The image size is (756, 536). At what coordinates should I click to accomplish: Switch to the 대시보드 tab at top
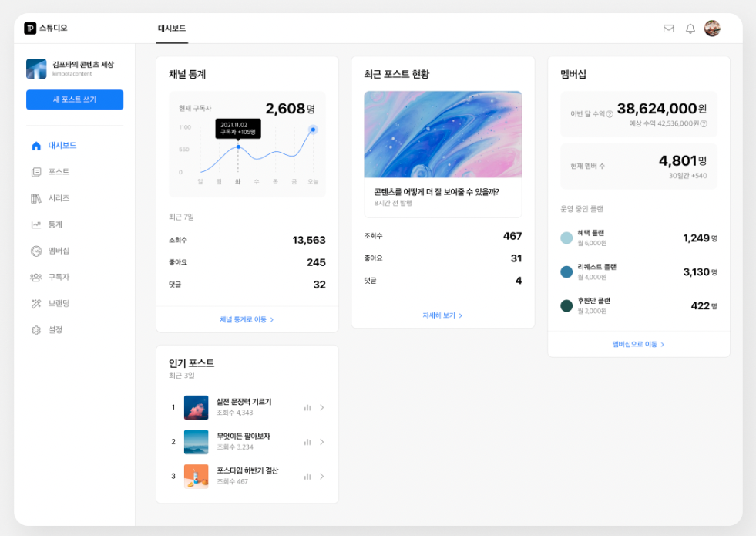170,28
